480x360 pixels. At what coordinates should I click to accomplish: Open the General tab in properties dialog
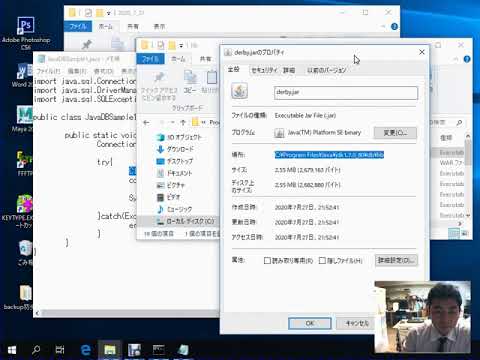[234, 69]
